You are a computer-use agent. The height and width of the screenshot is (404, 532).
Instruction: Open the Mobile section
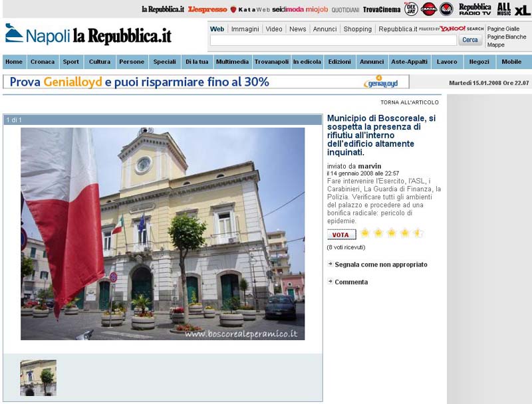click(511, 62)
